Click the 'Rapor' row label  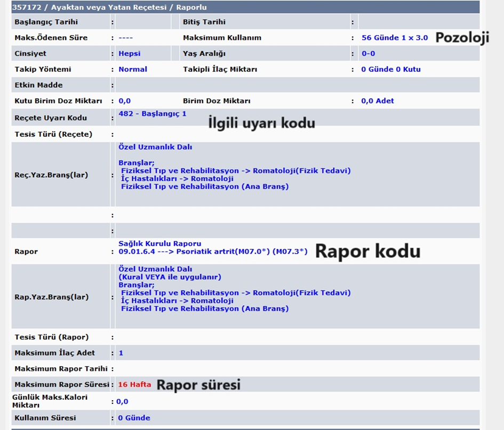26,251
